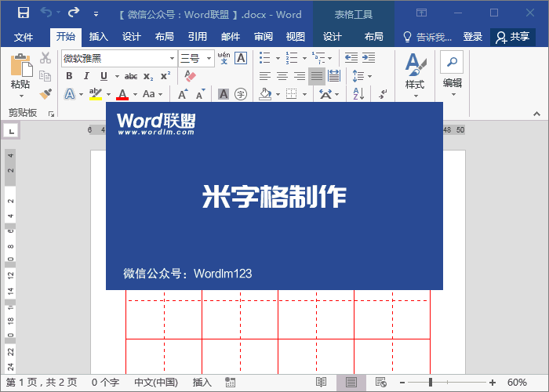Open the Change Case (Aa) menu
This screenshot has width=549, height=392.
pos(153,94)
